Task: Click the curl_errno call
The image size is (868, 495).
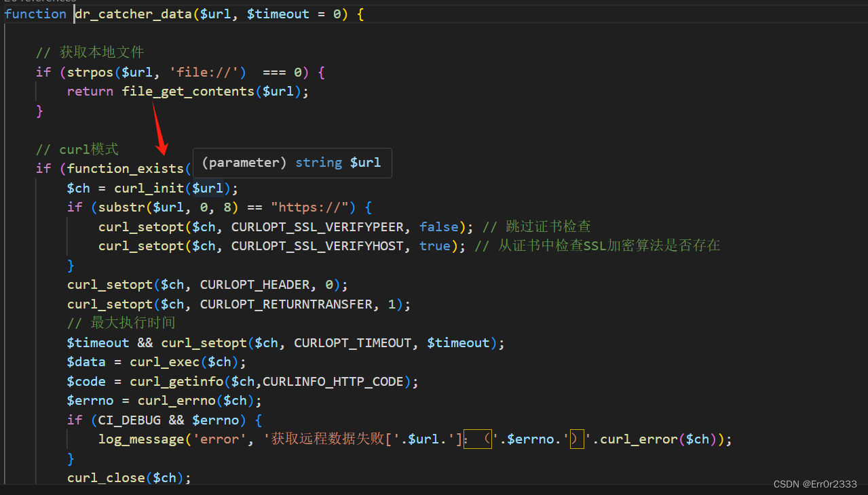Action: coord(175,400)
